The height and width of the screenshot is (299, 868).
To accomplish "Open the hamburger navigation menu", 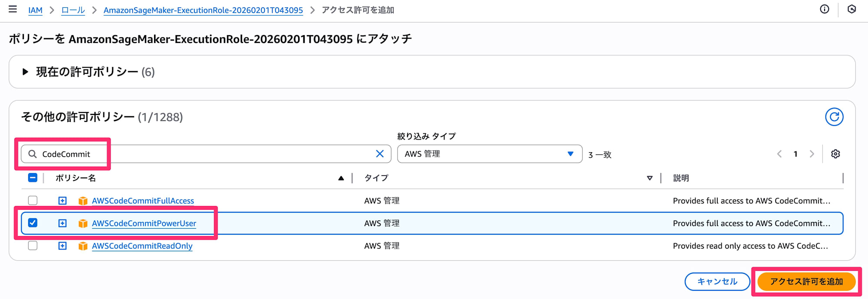I will pos(13,9).
